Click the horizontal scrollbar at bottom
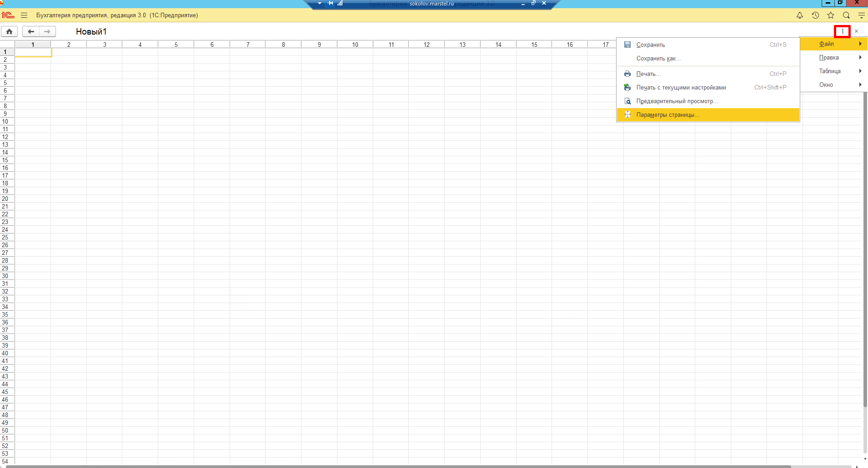This screenshot has height=468, width=868. [x=398, y=466]
